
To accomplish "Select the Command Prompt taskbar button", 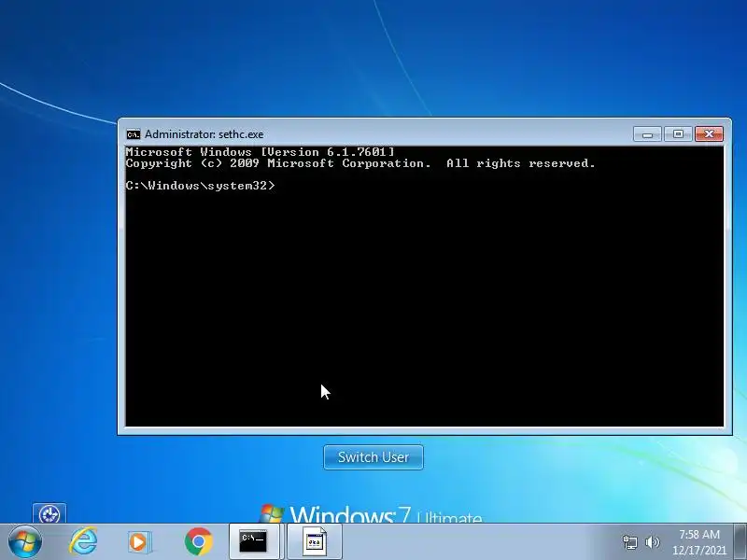I will 256,541.
